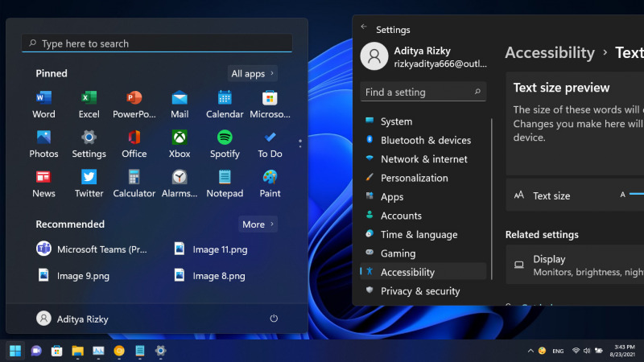
Task: Open Aditya Rizky account in Settings
Action: point(423,56)
